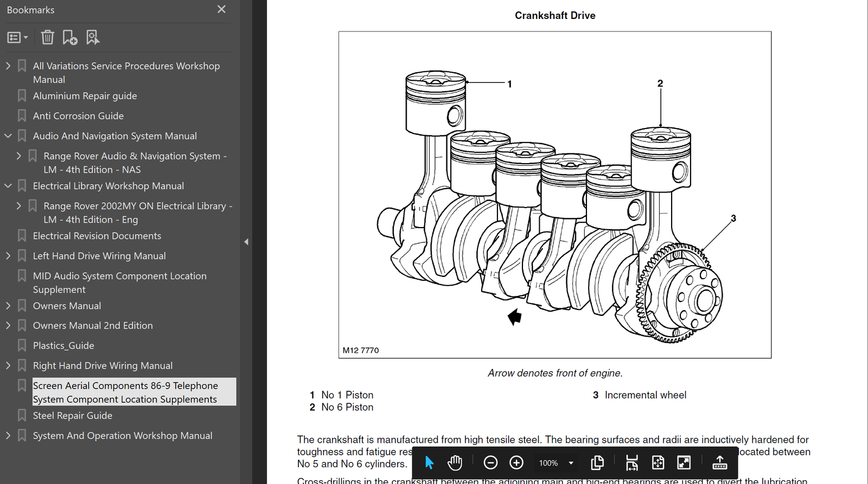Expand System And Operation Workshop Manual
Screen dimensions: 868x484
pos(8,436)
